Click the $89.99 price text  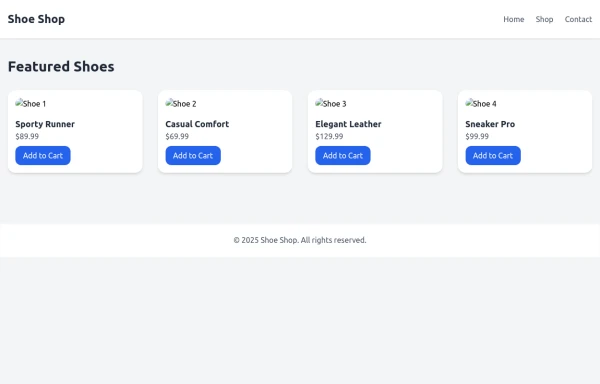click(27, 137)
